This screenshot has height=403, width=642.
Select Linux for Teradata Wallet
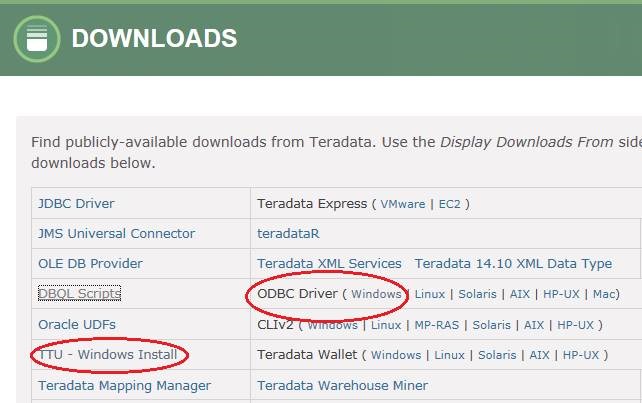449,355
